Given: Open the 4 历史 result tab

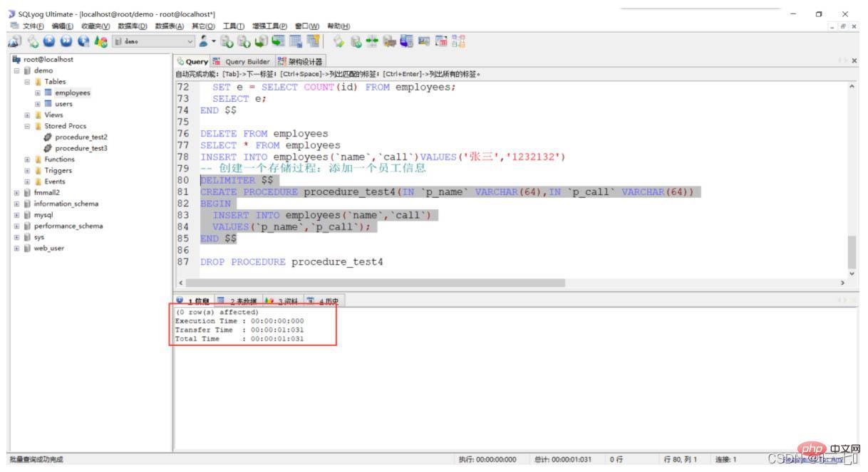Looking at the screenshot, I should [x=325, y=301].
